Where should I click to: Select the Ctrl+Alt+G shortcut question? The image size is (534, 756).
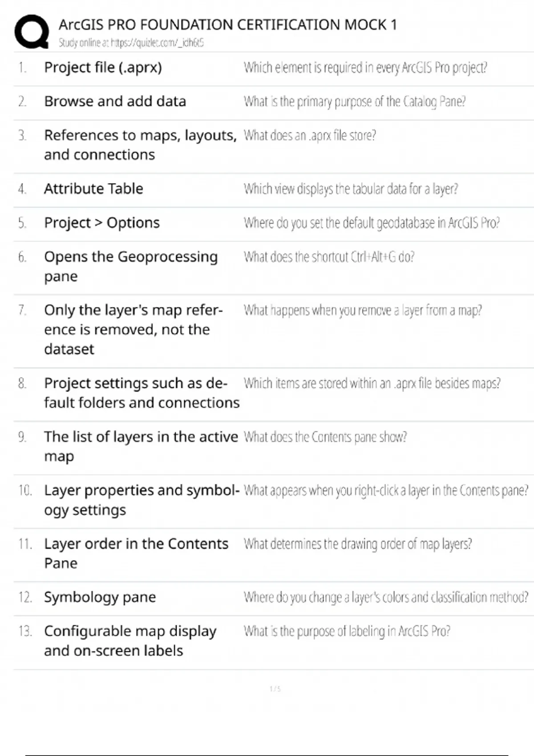click(x=329, y=257)
